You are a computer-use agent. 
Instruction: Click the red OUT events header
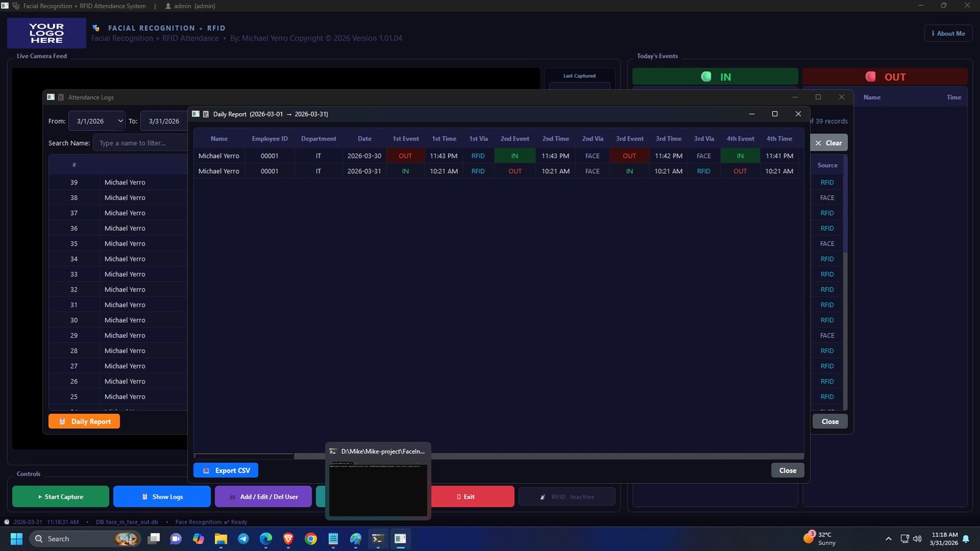(885, 76)
